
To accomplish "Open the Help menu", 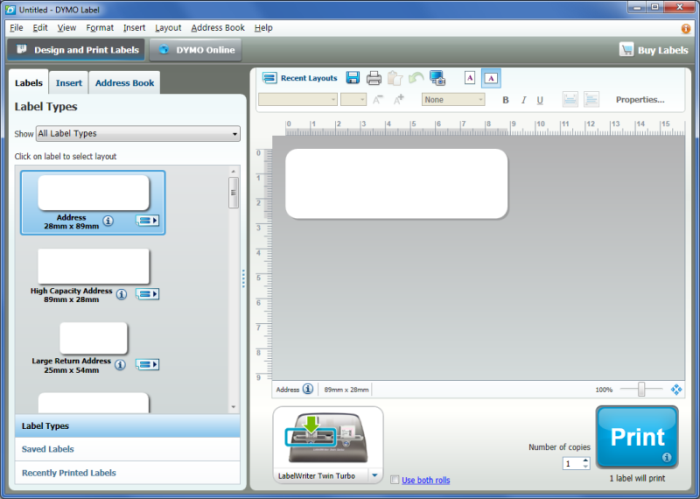I will (263, 28).
